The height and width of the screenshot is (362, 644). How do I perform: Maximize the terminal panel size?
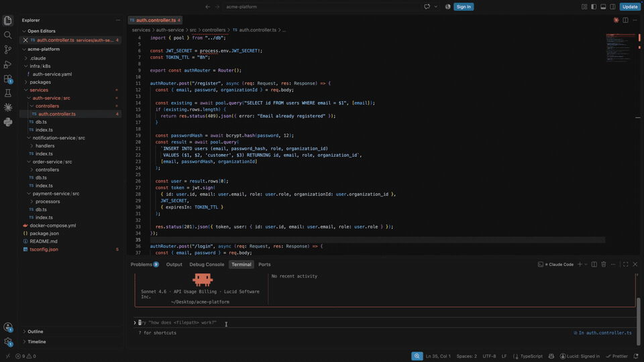625,264
